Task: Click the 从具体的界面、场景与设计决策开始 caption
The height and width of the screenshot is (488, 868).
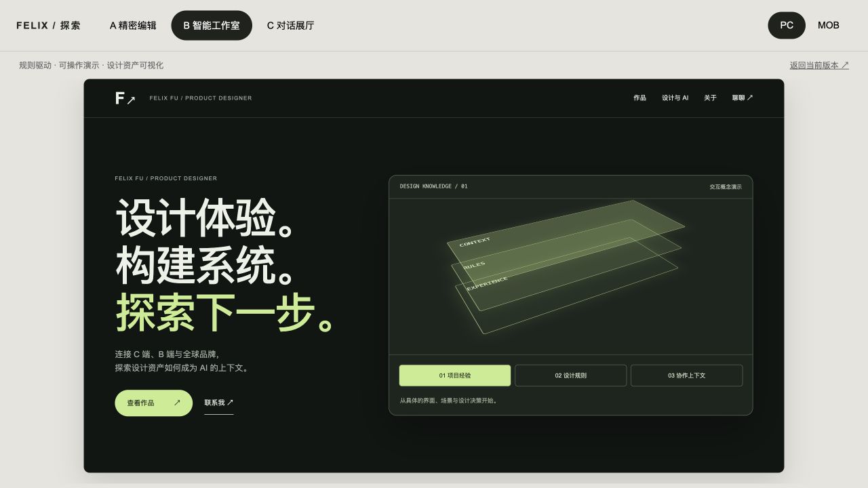Action: point(449,401)
